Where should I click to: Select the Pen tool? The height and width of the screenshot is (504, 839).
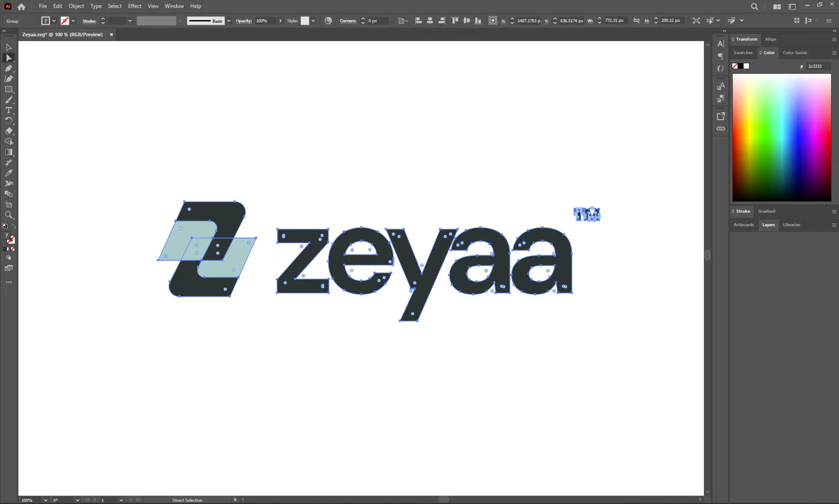tap(8, 68)
